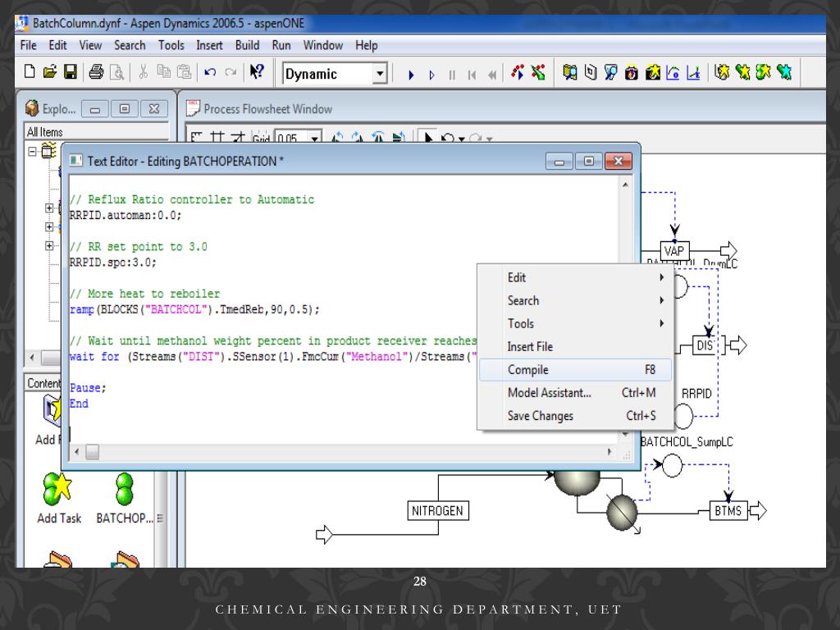Click the text editor horizontal scrollbar thumb

click(92, 452)
